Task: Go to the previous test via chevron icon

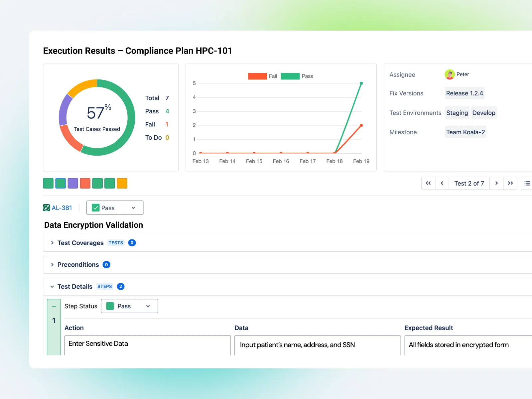Action: (442, 183)
